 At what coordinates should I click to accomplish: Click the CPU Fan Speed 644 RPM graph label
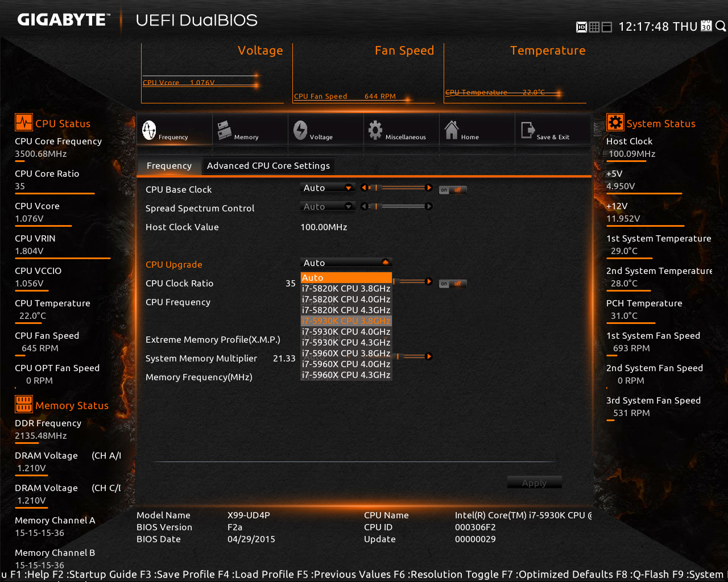345,97
